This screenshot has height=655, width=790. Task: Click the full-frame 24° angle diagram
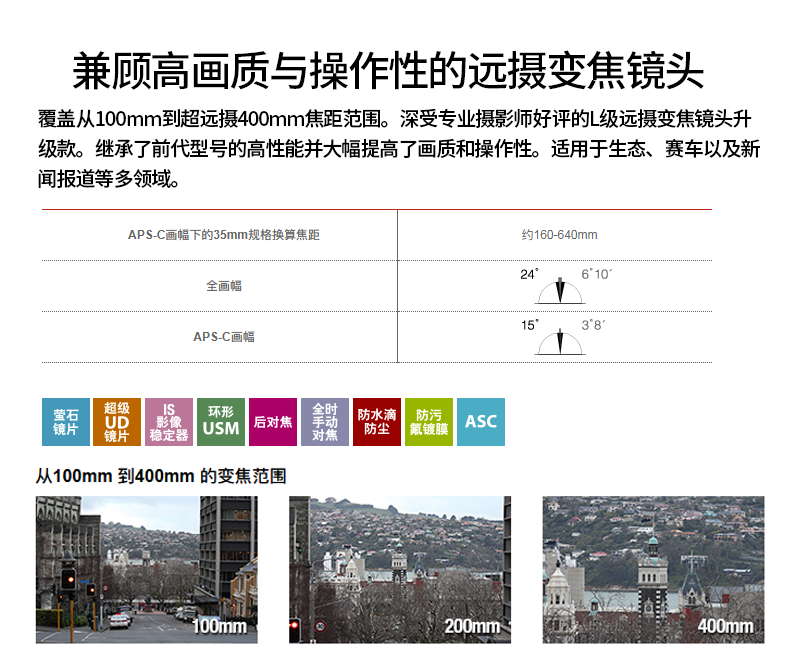[560, 287]
